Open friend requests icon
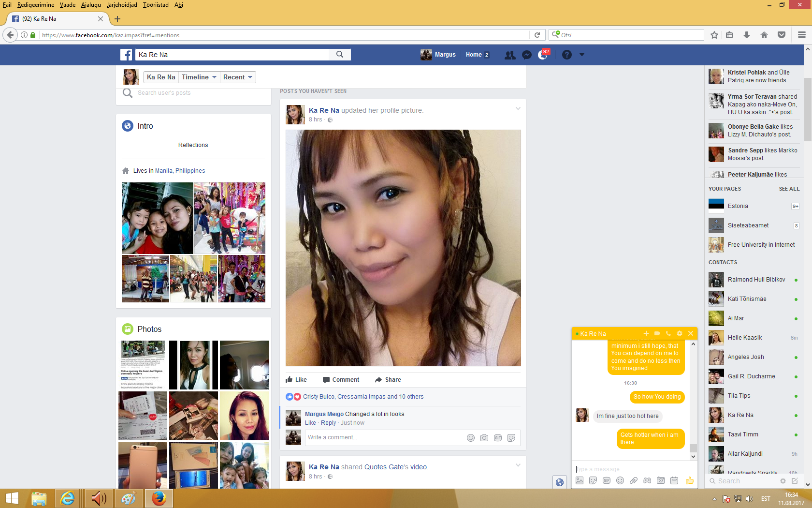 point(510,55)
